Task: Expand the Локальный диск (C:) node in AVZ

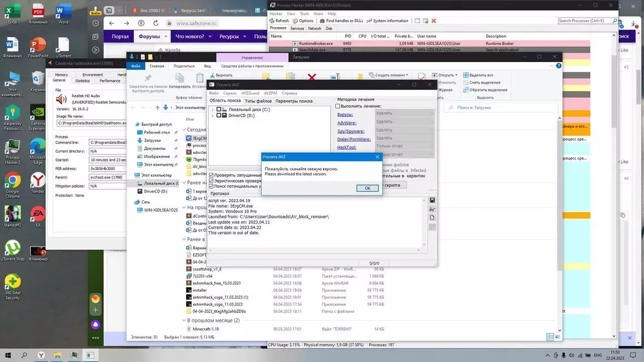Action: pyautogui.click(x=213, y=110)
